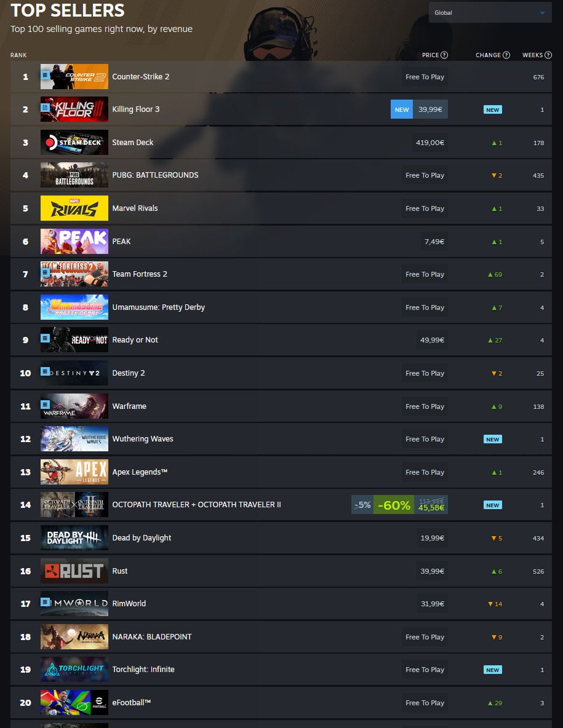Click the Free To Play label for Destiny 2
Screen dimensions: 563x728
(x=425, y=373)
